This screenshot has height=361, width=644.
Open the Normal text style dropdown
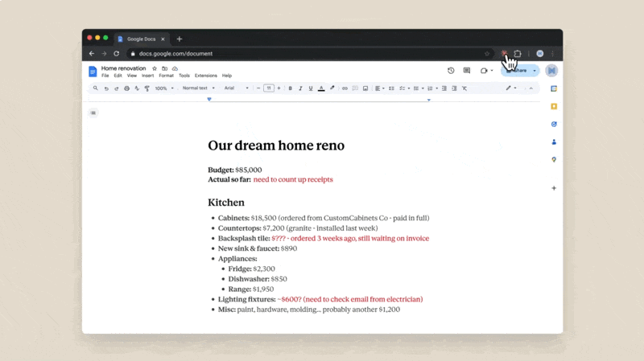coord(198,88)
